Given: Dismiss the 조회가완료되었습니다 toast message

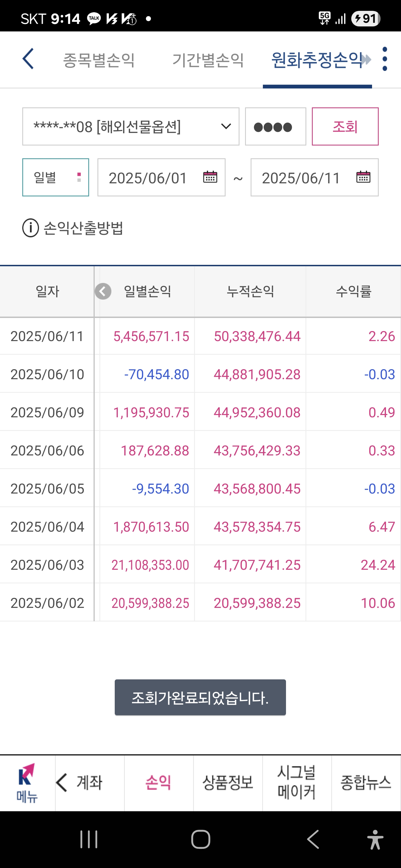Looking at the screenshot, I should pos(200,697).
